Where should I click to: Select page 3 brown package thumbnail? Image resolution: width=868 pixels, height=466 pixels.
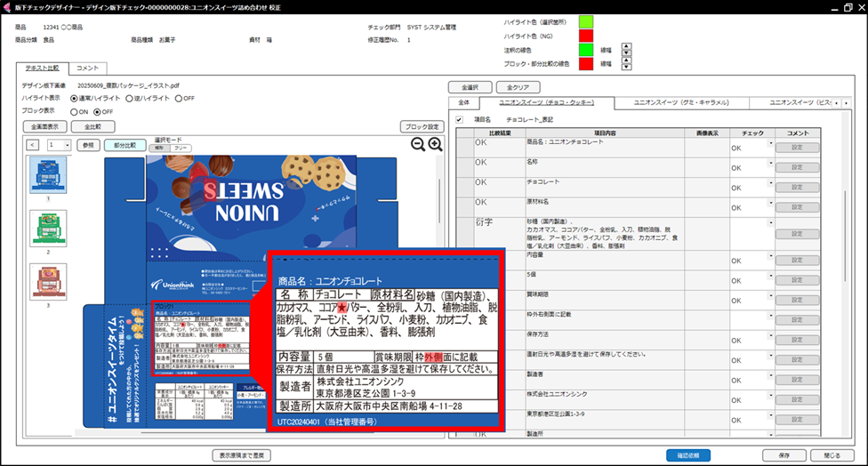tap(48, 282)
